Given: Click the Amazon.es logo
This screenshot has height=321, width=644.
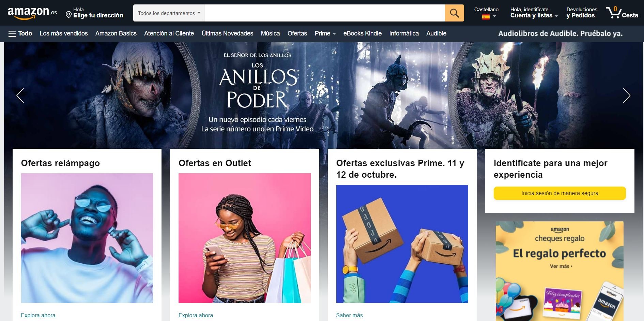Looking at the screenshot, I should point(32,13).
